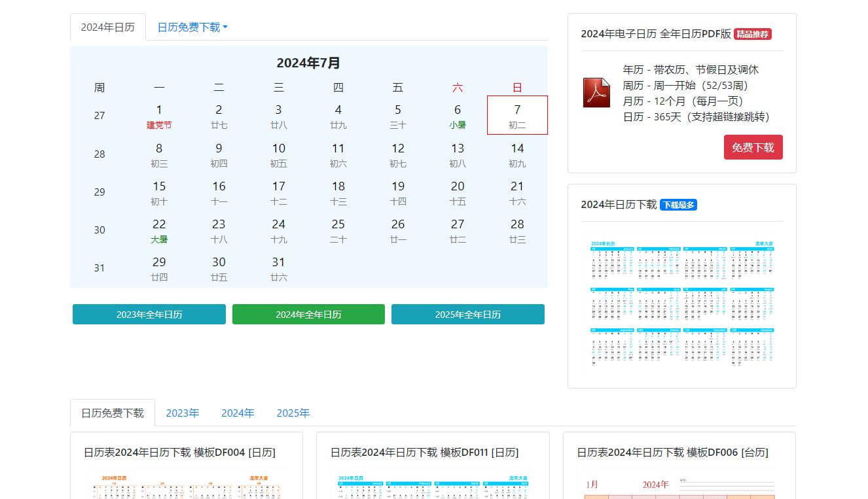This screenshot has width=868, height=499.
Task: Open template DF004 calendar title link
Action: point(179,453)
